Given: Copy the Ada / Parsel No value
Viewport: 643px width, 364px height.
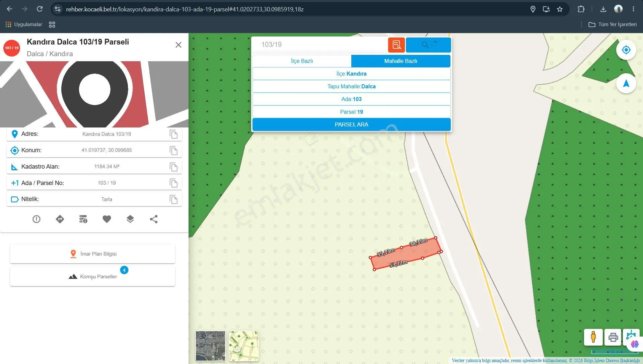Looking at the screenshot, I should click(x=173, y=183).
